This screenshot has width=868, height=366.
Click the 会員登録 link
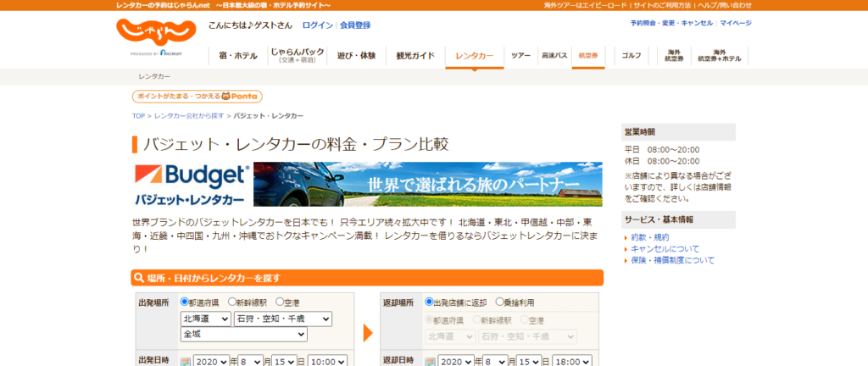(x=355, y=25)
